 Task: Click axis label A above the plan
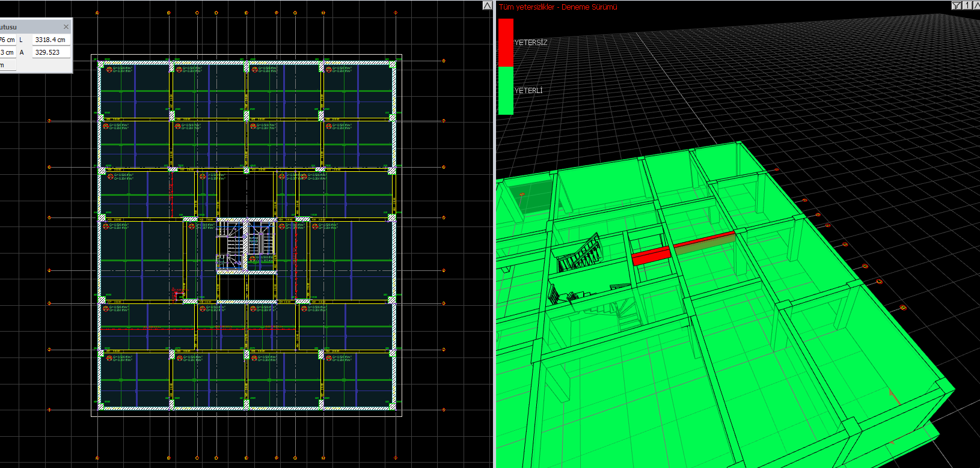click(97, 13)
